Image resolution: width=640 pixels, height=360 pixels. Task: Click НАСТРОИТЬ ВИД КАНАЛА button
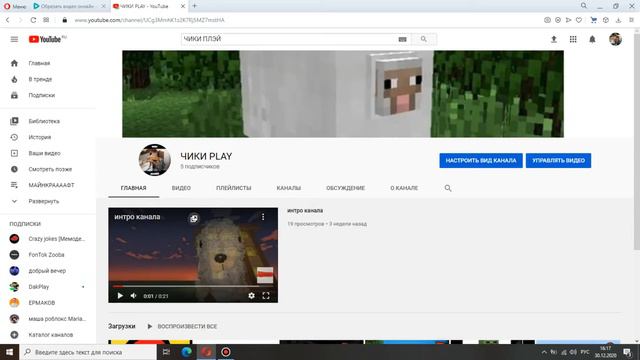481,160
